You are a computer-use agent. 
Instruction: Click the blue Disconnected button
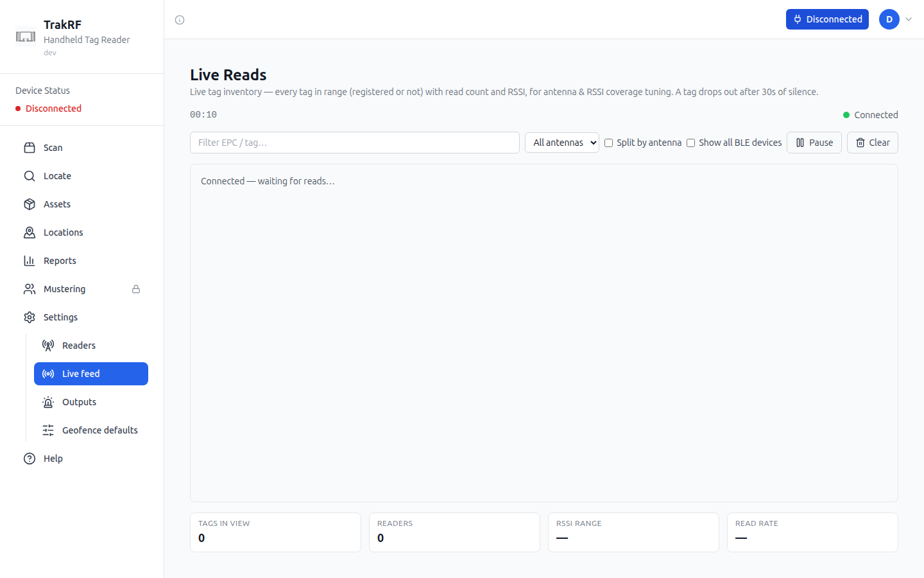click(827, 19)
